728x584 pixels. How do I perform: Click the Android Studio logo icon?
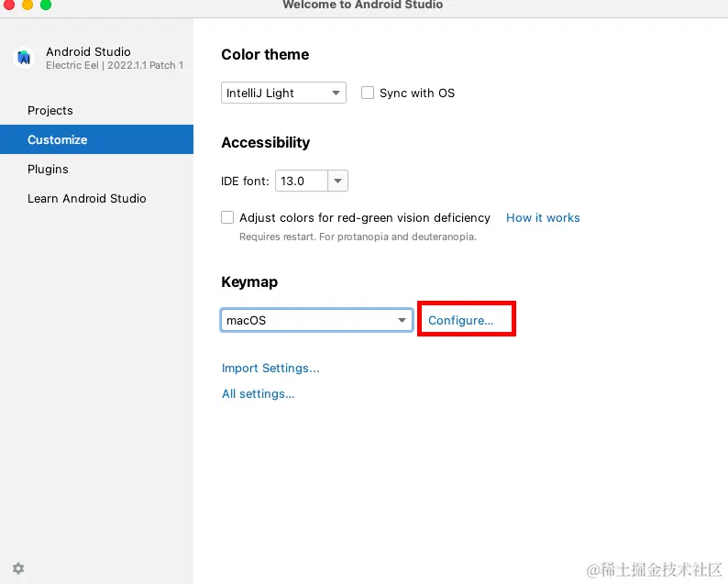pyautogui.click(x=24, y=58)
